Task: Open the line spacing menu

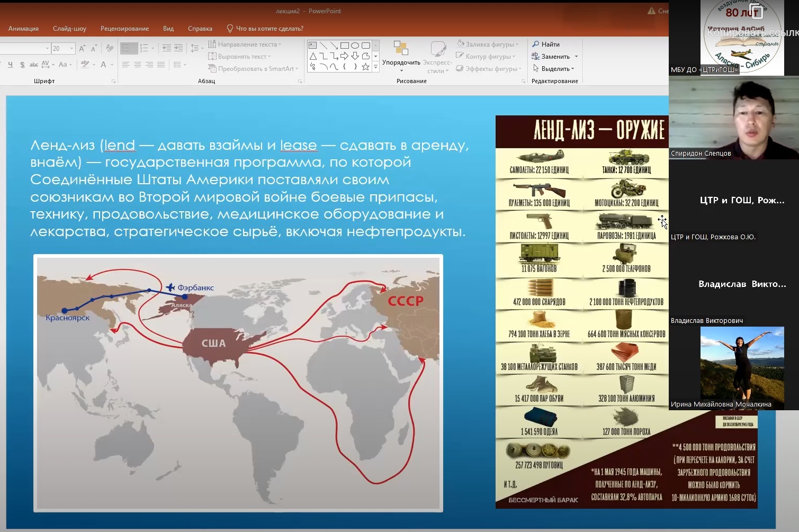Action: (197, 48)
